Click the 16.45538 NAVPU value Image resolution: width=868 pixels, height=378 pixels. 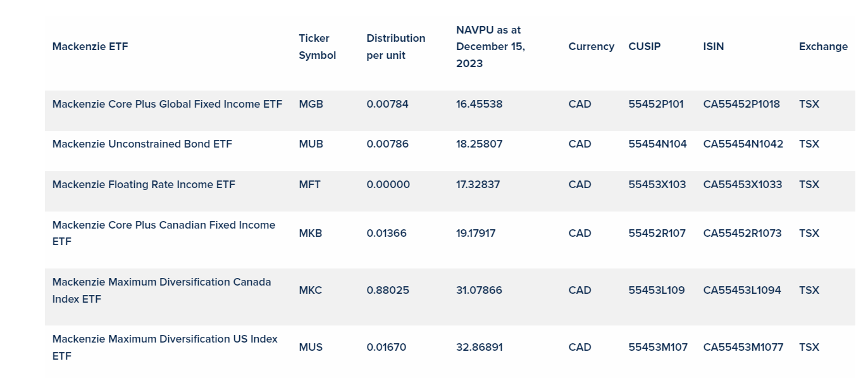(479, 104)
